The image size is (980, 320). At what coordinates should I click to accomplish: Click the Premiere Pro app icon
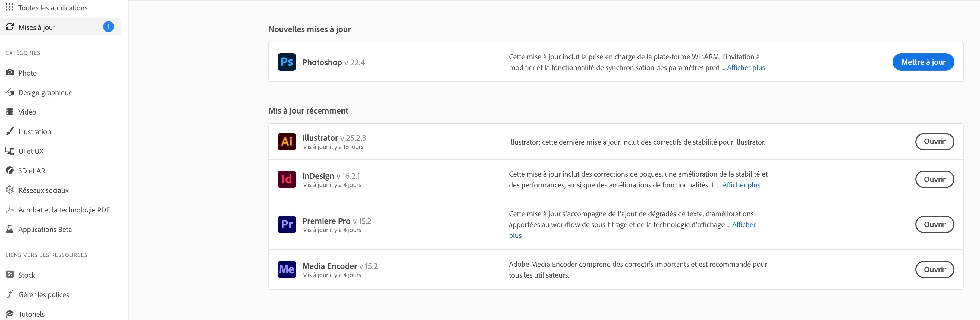[287, 224]
